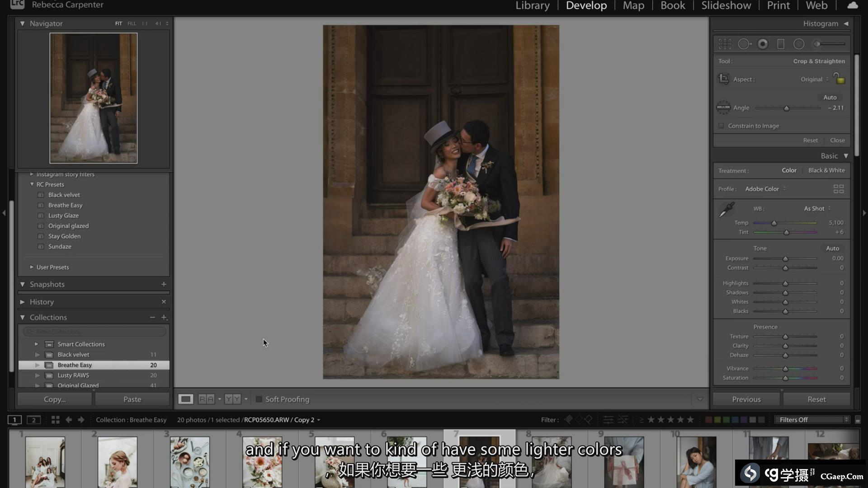The width and height of the screenshot is (868, 488).
Task: Enable Constrain to Image checkbox
Action: pyautogui.click(x=721, y=126)
